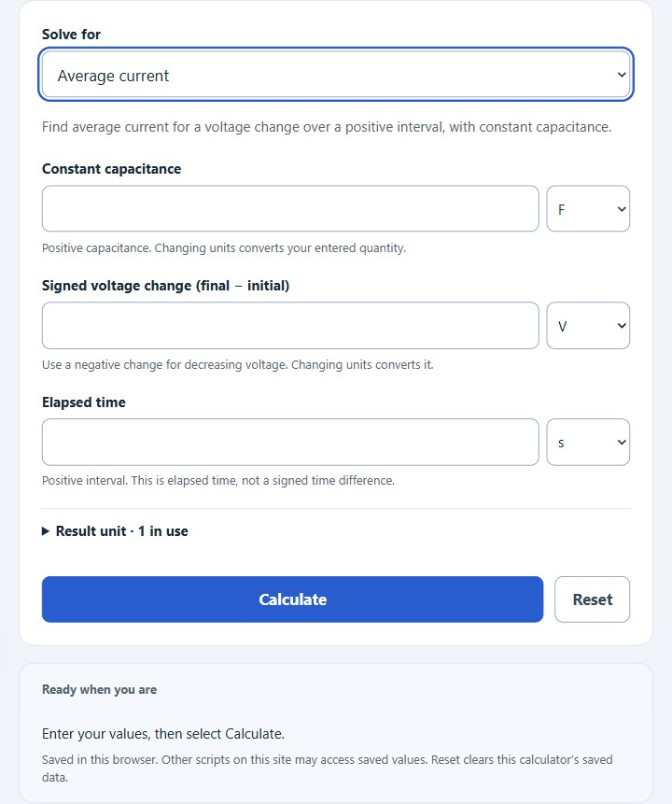Expand the Result unit · 1 in use section
The image size is (672, 804).
coord(115,531)
